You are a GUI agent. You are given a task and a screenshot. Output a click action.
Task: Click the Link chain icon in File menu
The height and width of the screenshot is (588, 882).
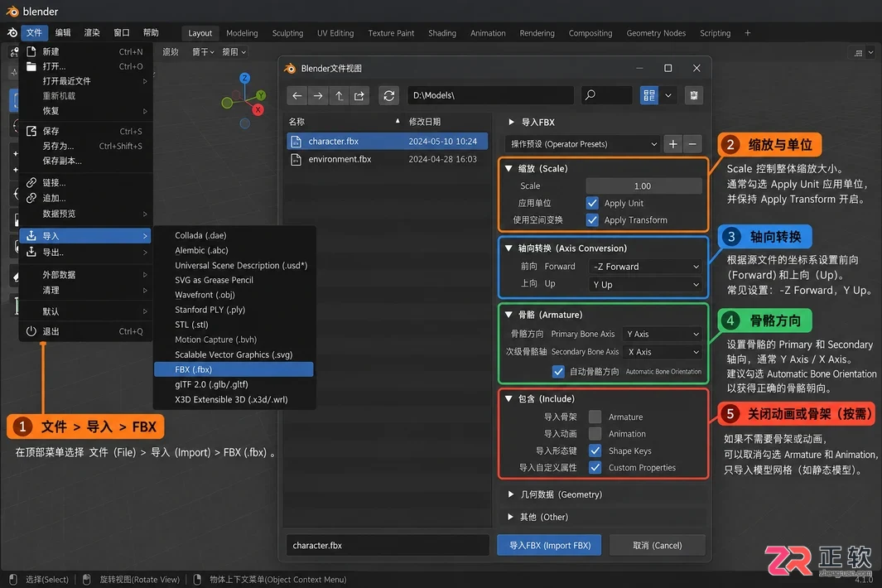[31, 182]
